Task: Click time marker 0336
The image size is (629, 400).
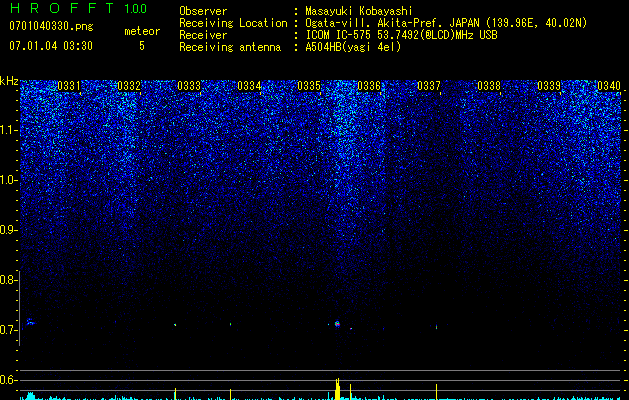Action: pos(369,86)
